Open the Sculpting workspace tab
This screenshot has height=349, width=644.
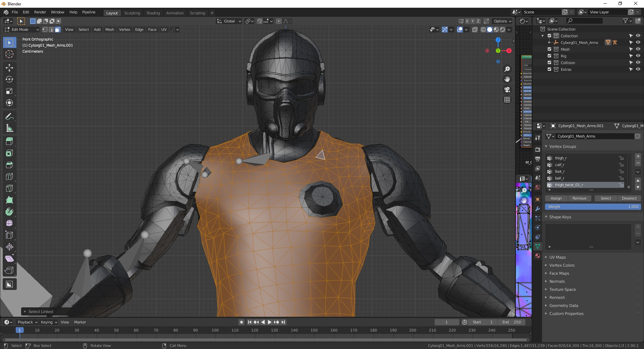tap(132, 13)
